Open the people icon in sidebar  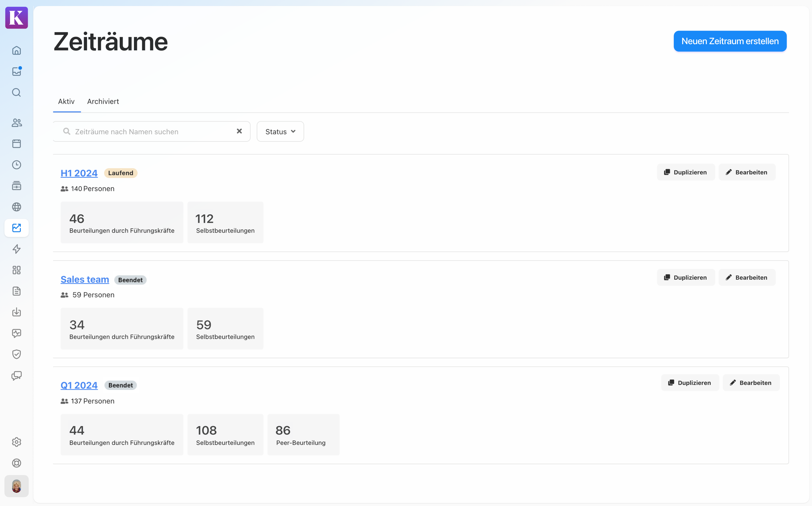coord(16,123)
